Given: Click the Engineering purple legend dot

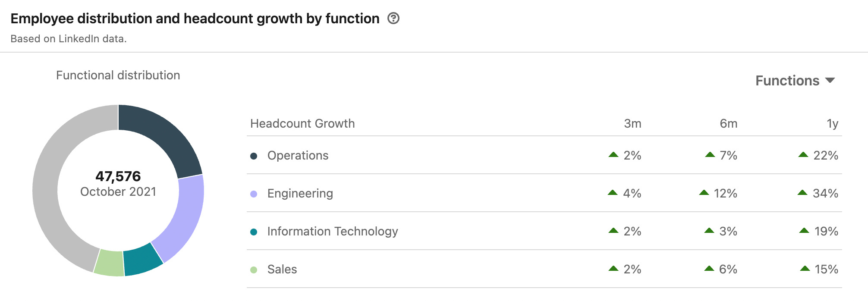Looking at the screenshot, I should click(x=254, y=194).
